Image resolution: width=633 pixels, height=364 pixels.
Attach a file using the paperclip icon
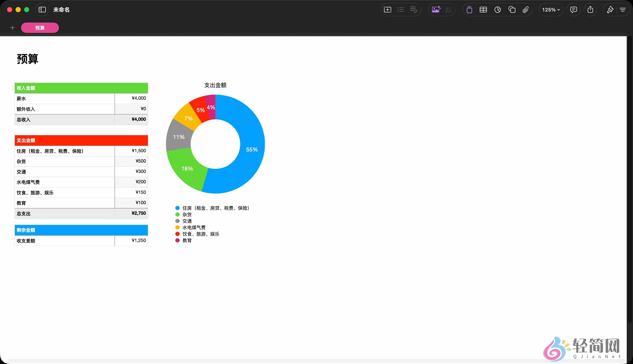coord(525,9)
